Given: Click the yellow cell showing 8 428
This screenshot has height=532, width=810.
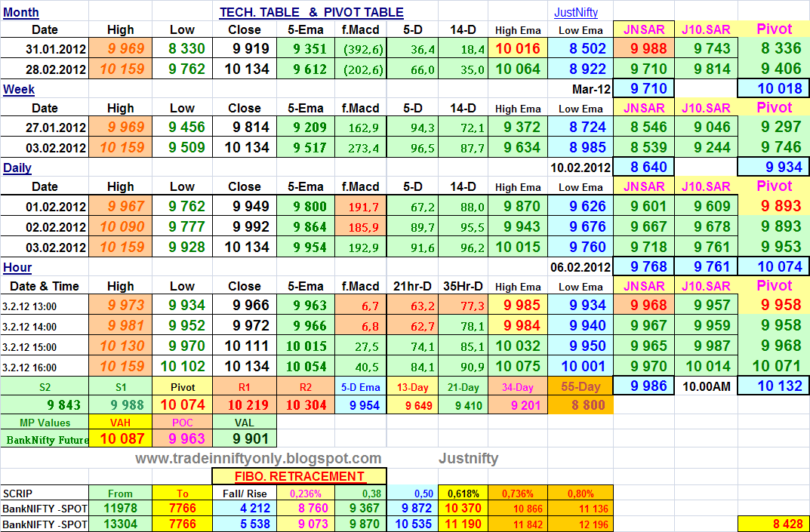Looking at the screenshot, I should tap(773, 524).
